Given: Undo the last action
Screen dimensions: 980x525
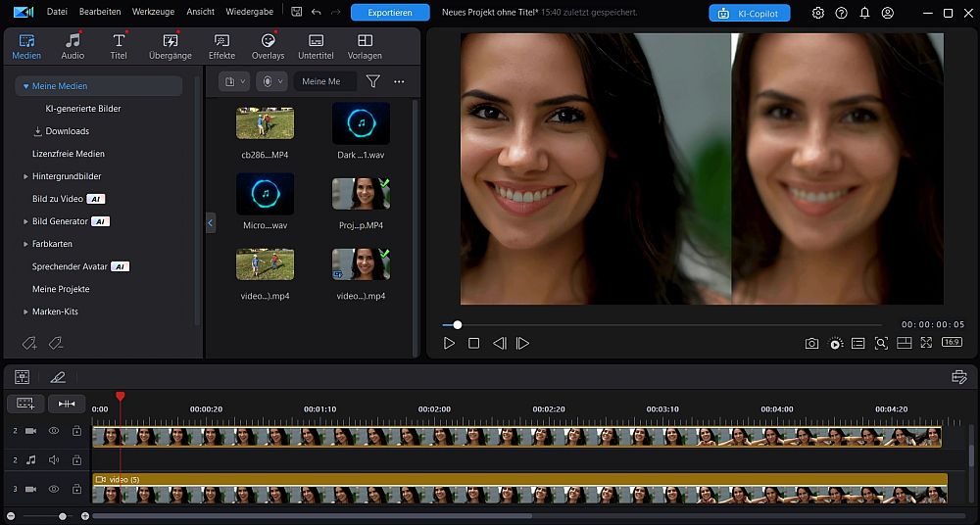Looking at the screenshot, I should 317,12.
